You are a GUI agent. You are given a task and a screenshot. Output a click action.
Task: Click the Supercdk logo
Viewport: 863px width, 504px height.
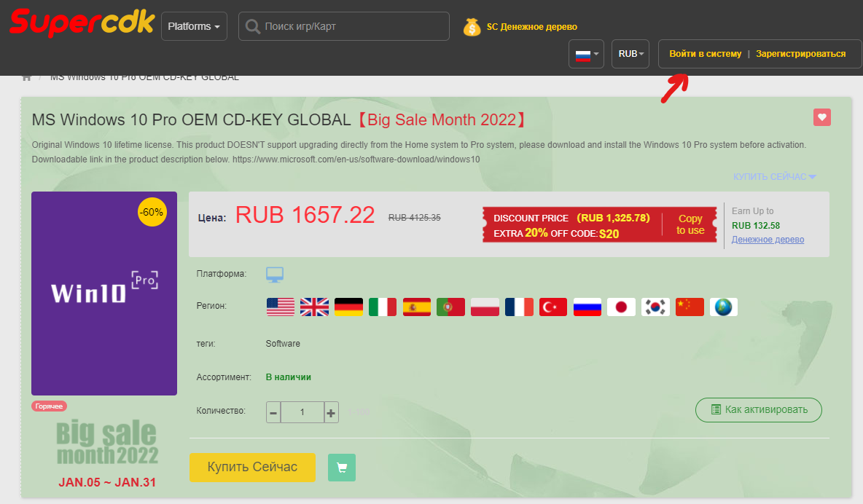(x=82, y=23)
